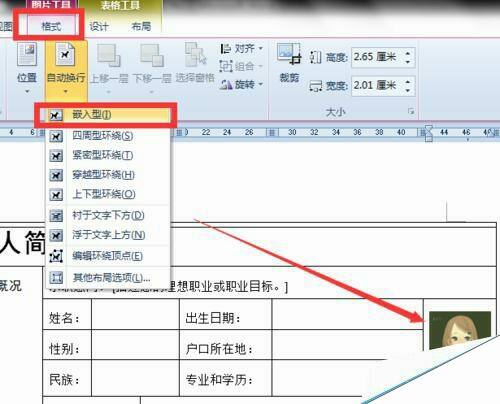The image size is (500, 404).
Task: Open the 选择窗格 selection pane
Action: click(x=195, y=63)
